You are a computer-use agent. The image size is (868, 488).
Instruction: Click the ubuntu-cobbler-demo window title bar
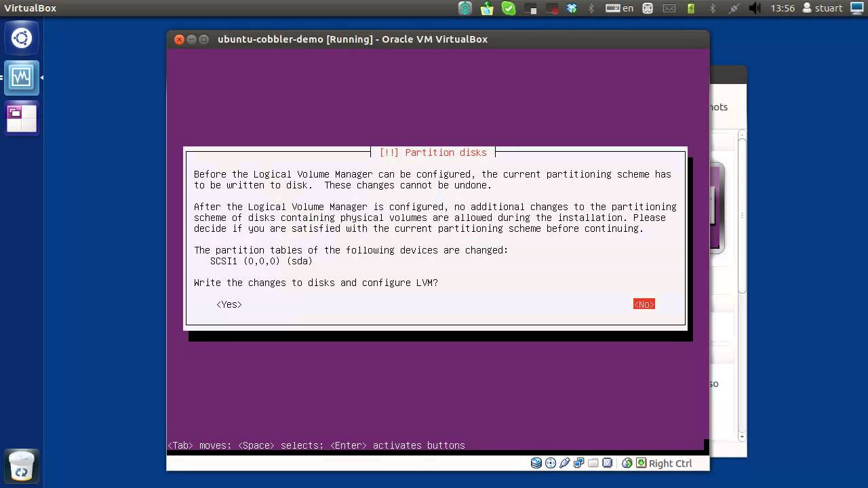click(438, 39)
